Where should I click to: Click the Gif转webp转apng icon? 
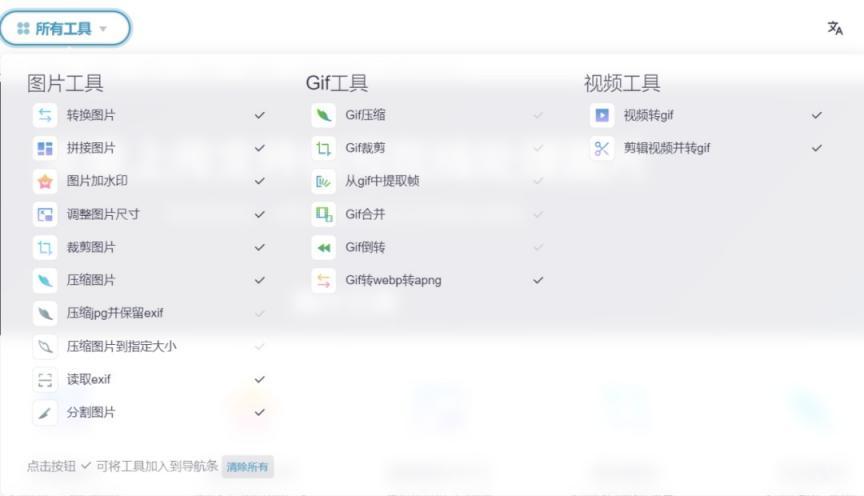coord(323,281)
